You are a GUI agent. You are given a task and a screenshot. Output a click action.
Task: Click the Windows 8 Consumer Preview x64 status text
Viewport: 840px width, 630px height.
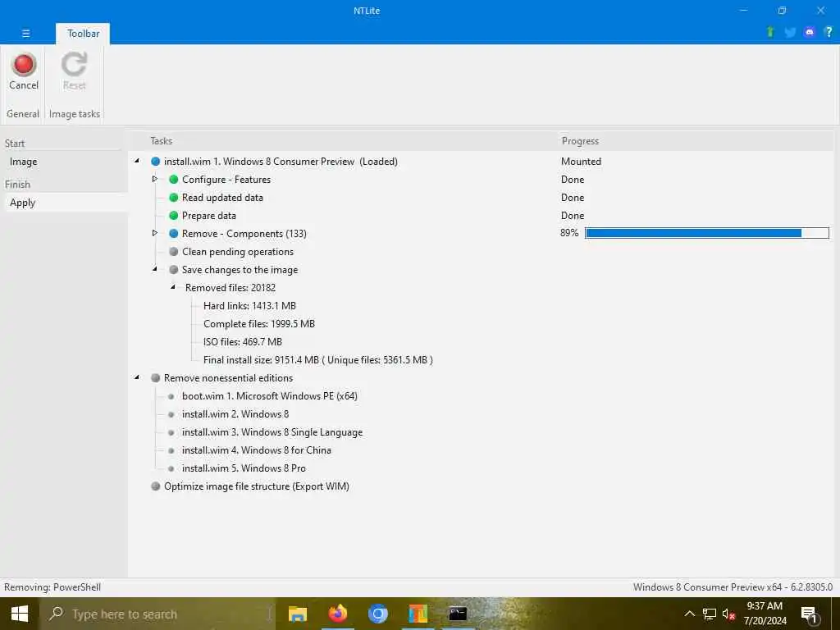coord(733,587)
